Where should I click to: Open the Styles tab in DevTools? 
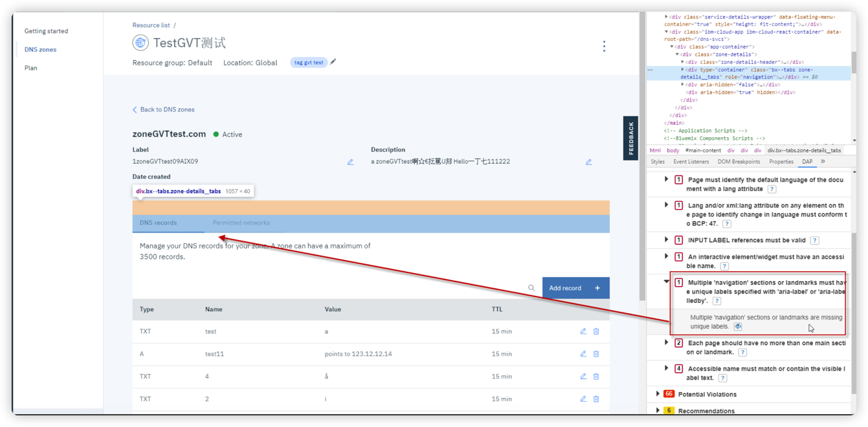click(x=658, y=162)
